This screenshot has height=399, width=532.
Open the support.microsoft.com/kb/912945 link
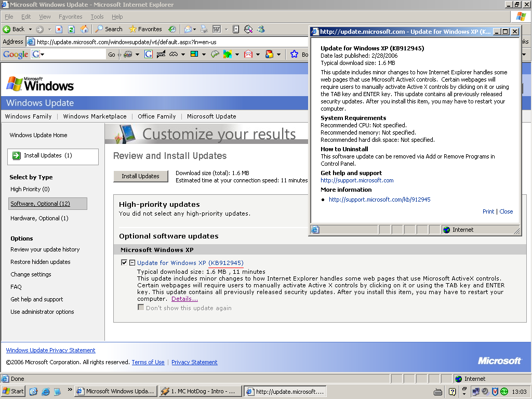[379, 199]
